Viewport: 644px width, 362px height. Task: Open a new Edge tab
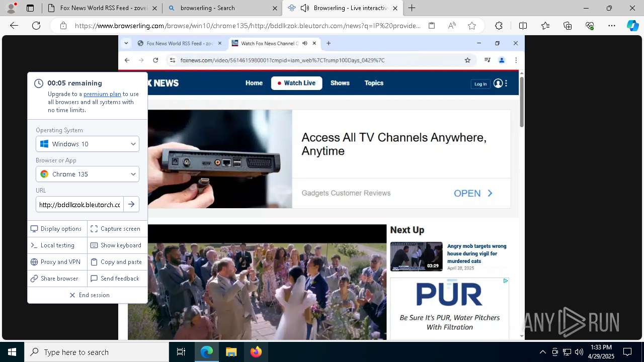(x=412, y=8)
